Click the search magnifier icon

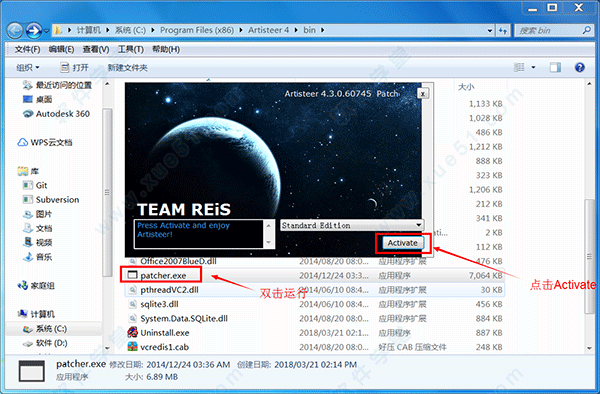coord(586,30)
